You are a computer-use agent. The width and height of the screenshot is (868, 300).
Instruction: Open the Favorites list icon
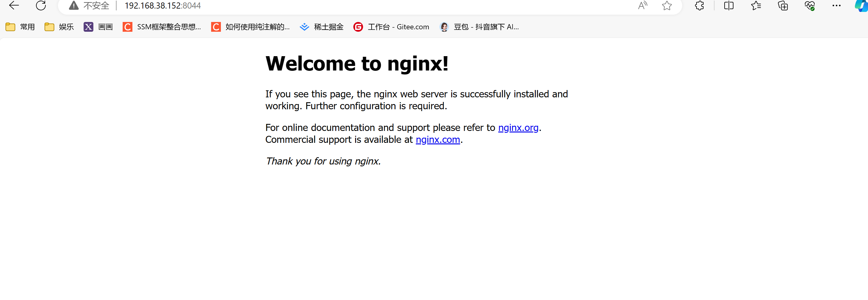pos(756,6)
